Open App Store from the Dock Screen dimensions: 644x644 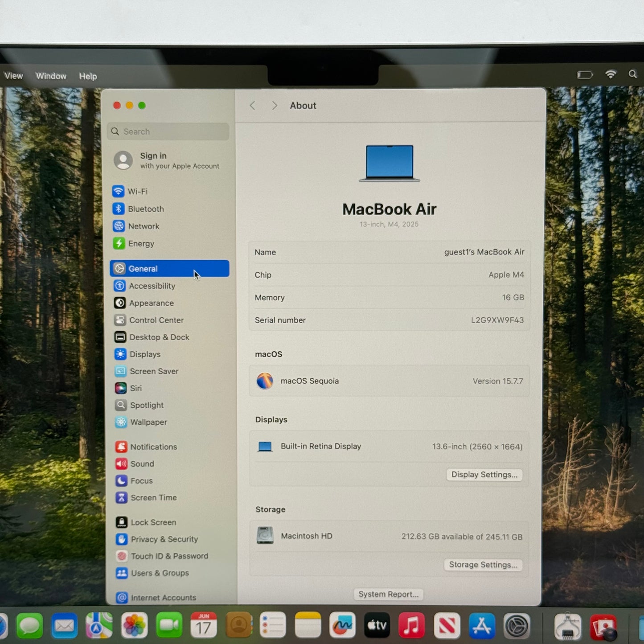click(481, 626)
